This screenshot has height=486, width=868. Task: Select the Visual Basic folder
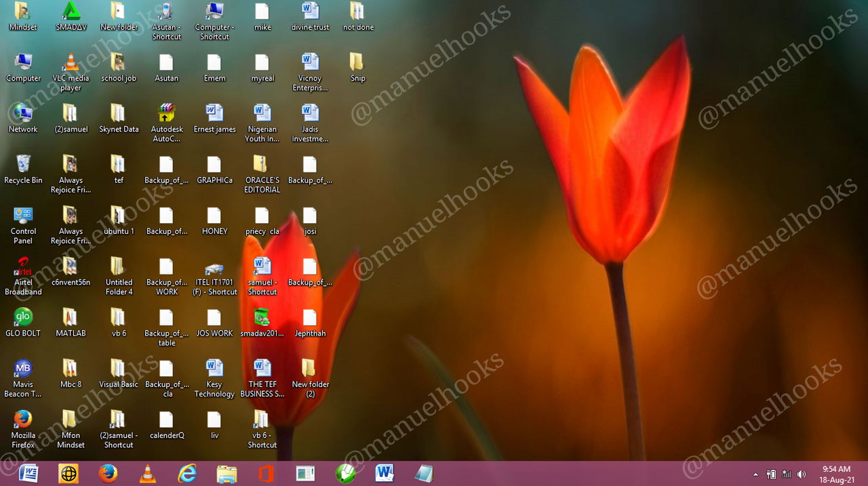[119, 373]
